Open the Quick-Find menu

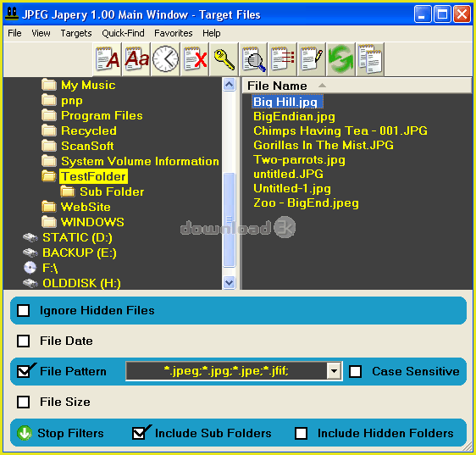tap(123, 33)
